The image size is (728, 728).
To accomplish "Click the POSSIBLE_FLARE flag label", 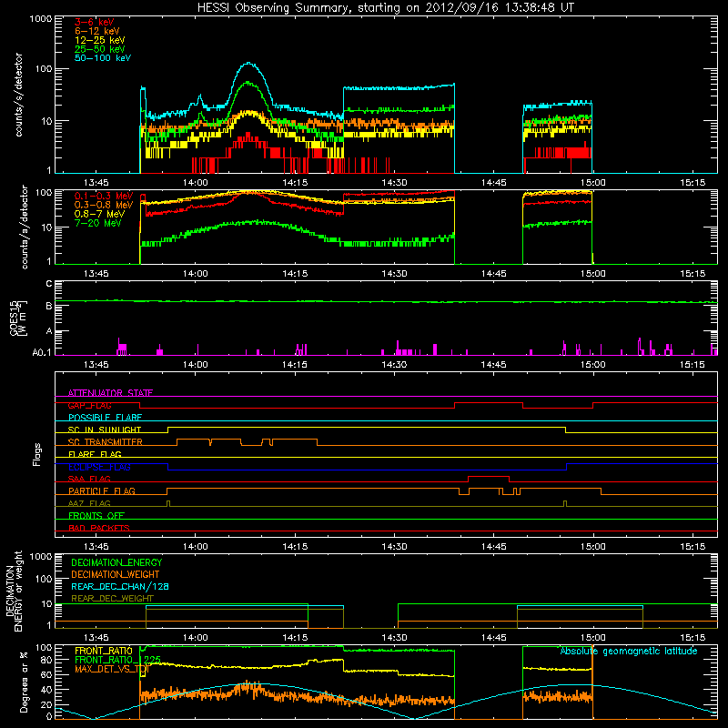I will 105,418.
